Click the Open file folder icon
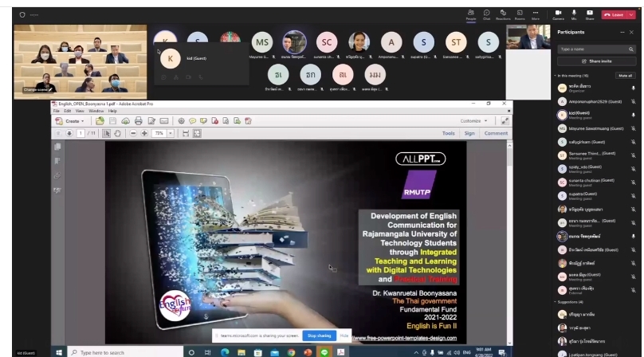Image resolution: width=644 pixels, height=357 pixels. coord(100,121)
